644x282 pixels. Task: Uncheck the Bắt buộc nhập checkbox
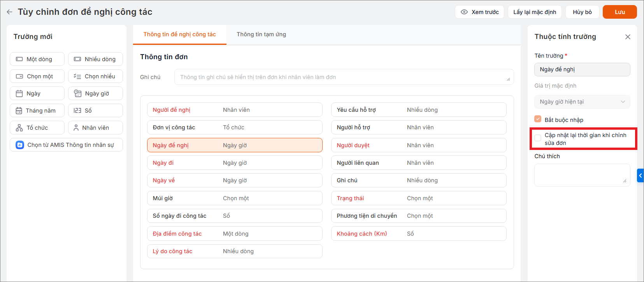tap(538, 119)
